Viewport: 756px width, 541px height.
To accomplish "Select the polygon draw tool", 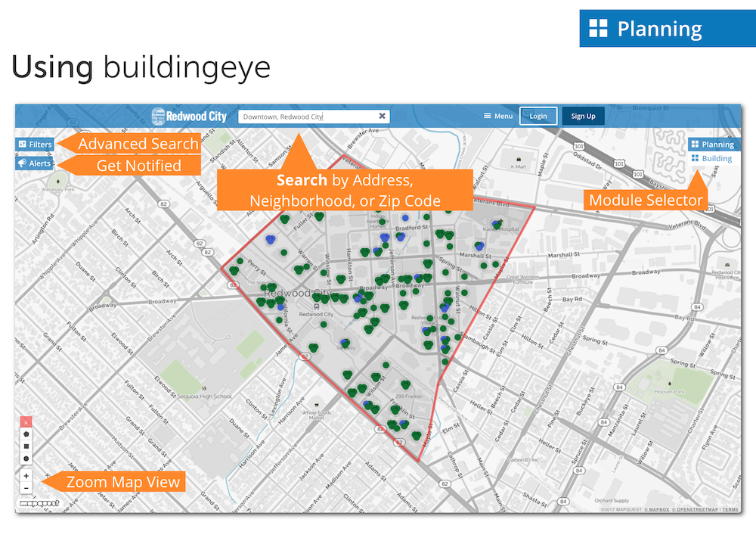I will tap(26, 434).
